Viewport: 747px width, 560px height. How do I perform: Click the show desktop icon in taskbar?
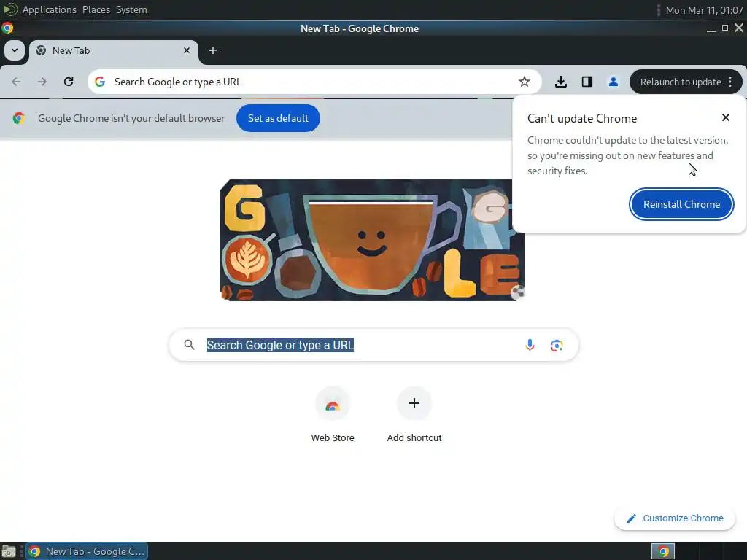[9, 551]
